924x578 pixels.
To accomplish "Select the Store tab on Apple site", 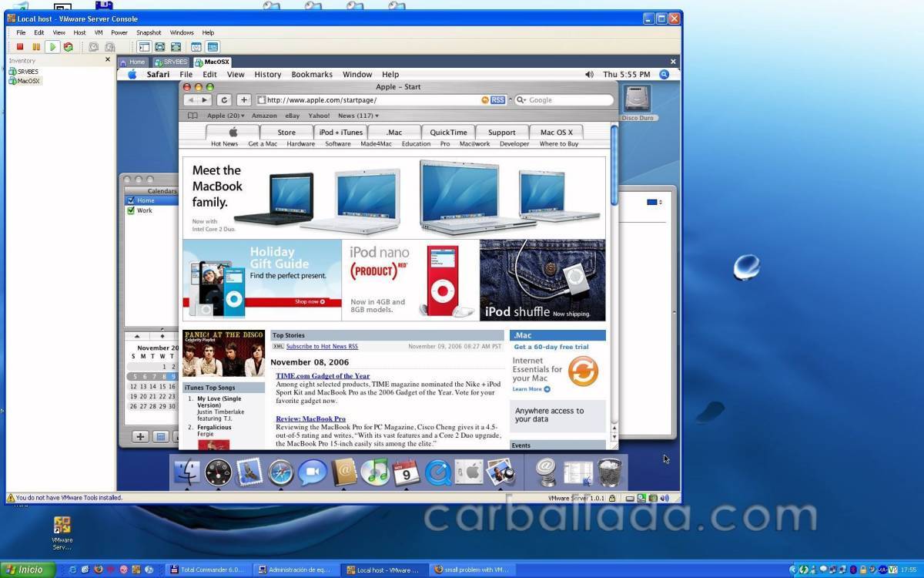I will point(286,132).
